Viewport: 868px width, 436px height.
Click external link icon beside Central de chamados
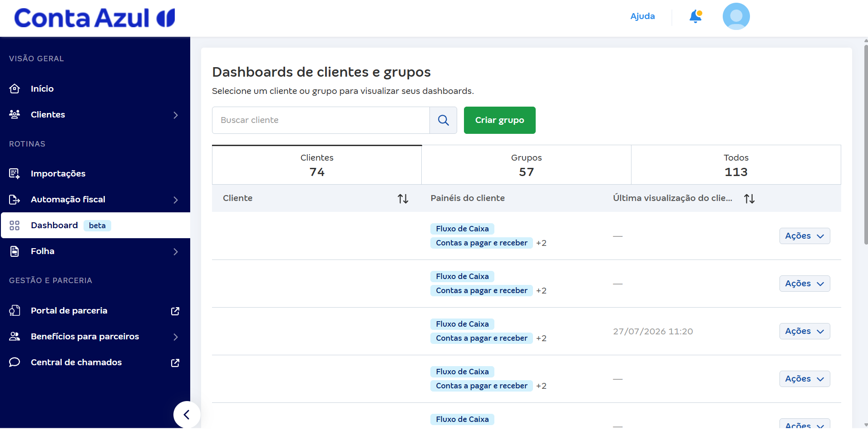coord(175,363)
